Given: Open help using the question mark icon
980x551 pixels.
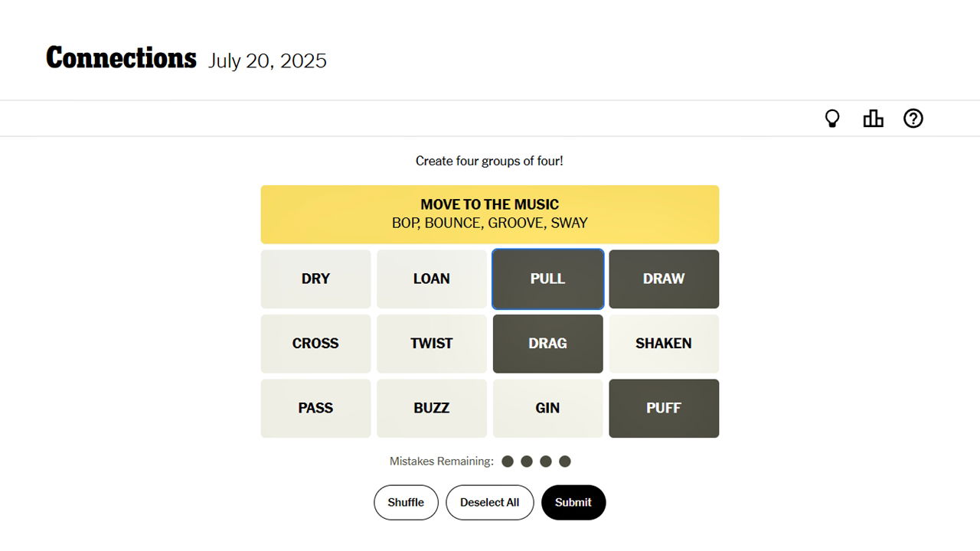Looking at the screenshot, I should 913,119.
